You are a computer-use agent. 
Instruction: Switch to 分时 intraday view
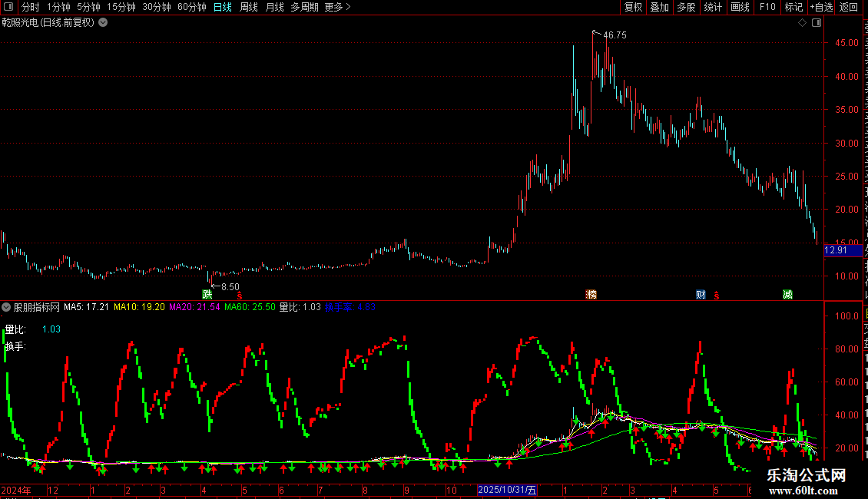pyautogui.click(x=31, y=7)
